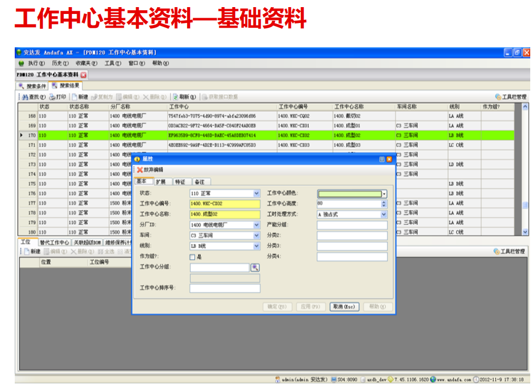Toggle the 作为组 是 checkbox
532x391 pixels.
192,257
